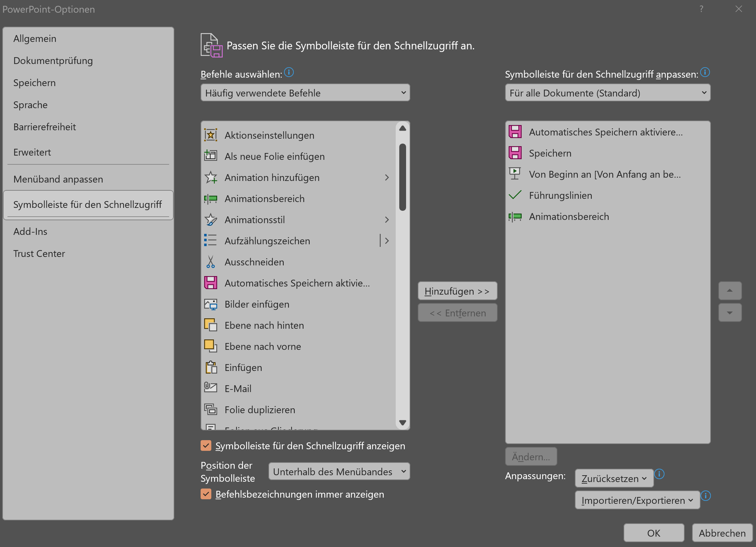
Task: Click the Ebene nach hinten icon
Action: coord(211,325)
